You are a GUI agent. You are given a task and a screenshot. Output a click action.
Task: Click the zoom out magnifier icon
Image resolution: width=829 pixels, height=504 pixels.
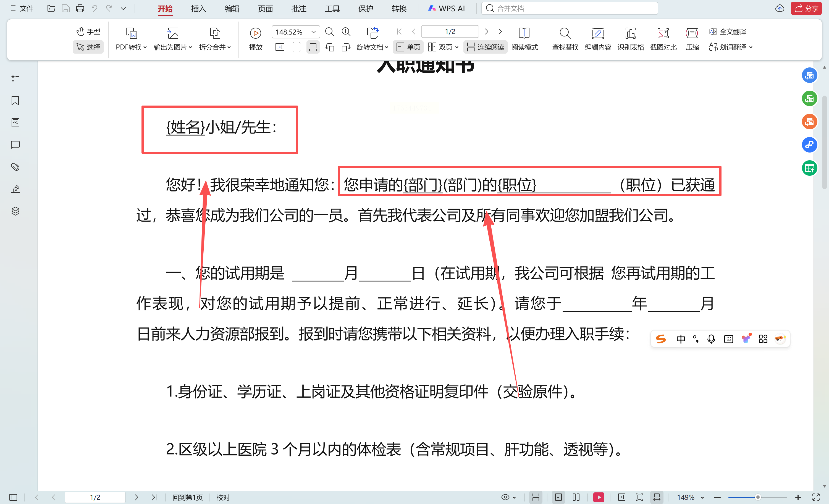click(329, 32)
